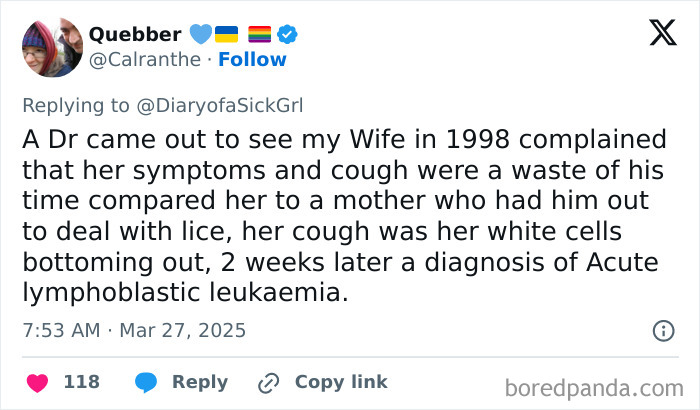Click the rainbow flag emoji
700x410 pixels.
click(260, 34)
